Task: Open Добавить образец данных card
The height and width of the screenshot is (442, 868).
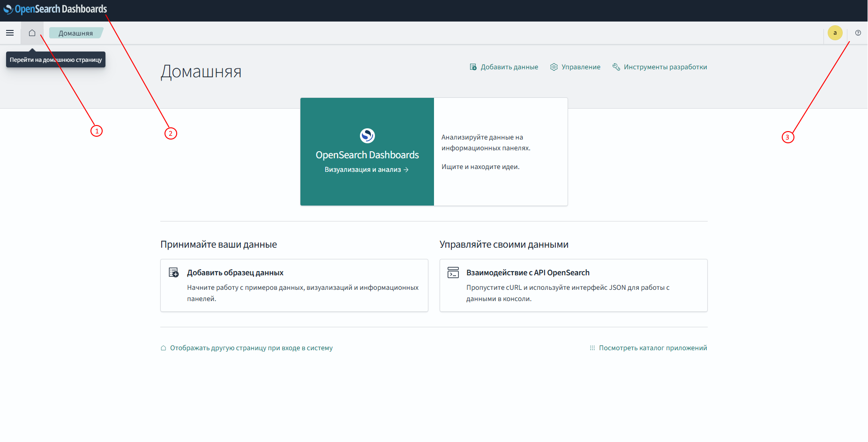Action: click(235, 273)
